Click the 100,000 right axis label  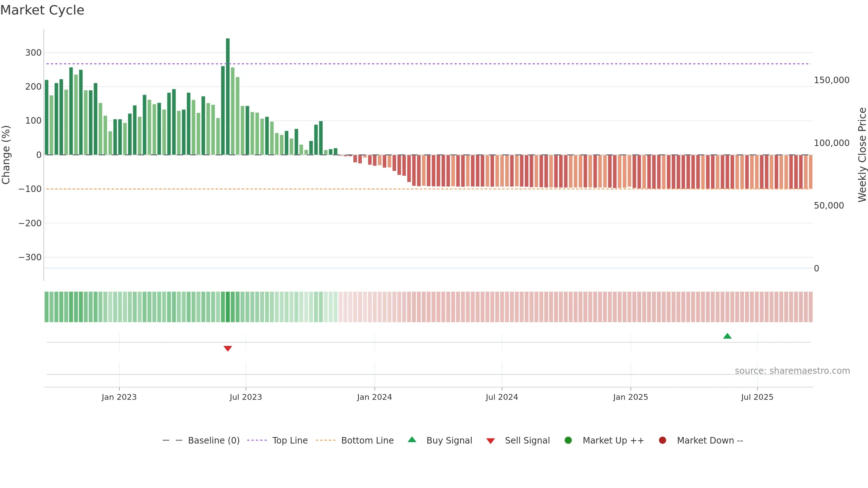coord(831,143)
